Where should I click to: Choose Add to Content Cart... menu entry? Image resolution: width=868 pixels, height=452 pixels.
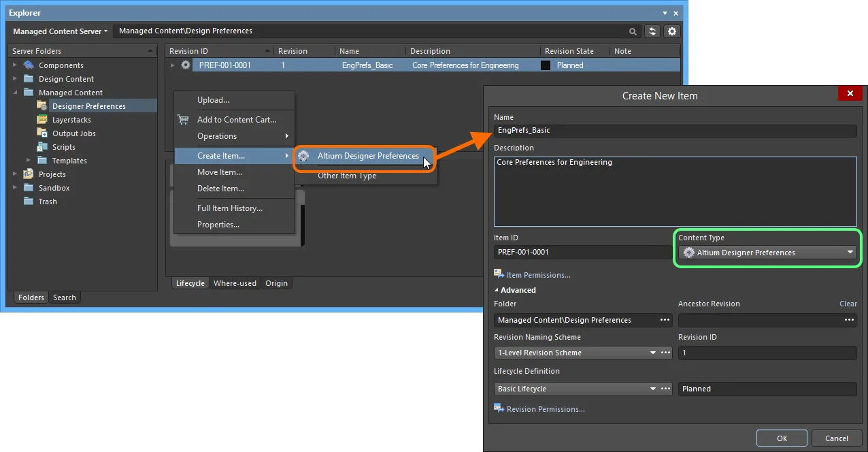pyautogui.click(x=234, y=119)
